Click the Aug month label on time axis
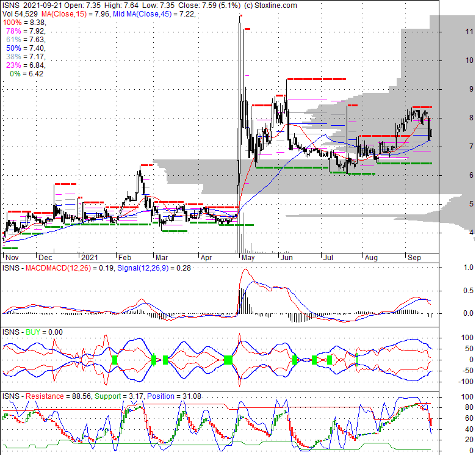Viewport: 476px width, 455px height. tap(371, 258)
